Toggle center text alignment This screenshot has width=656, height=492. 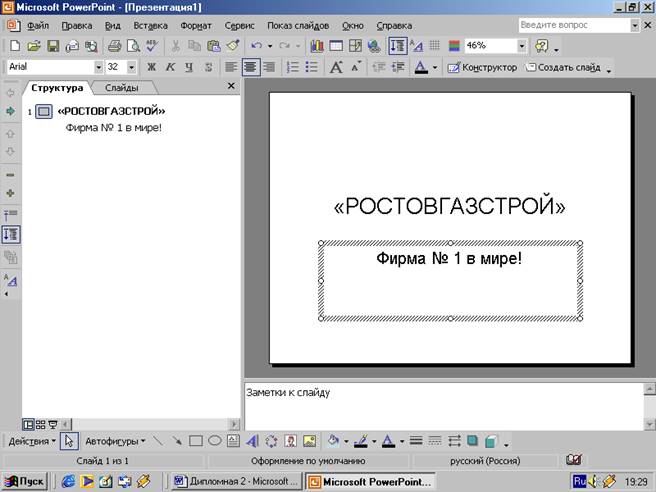[250, 67]
